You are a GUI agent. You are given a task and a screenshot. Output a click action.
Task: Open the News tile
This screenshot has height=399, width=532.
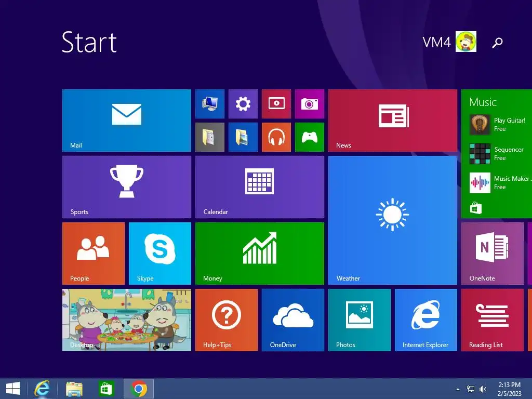pos(393,121)
